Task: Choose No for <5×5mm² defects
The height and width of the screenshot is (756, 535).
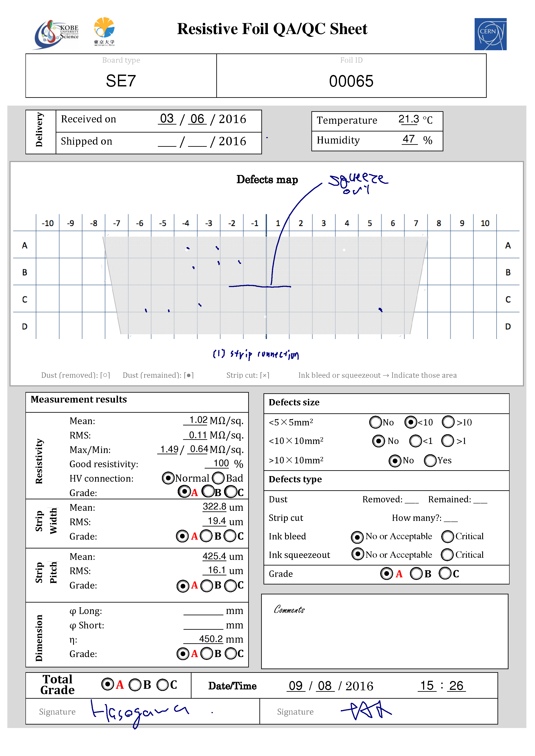Action: [376, 422]
